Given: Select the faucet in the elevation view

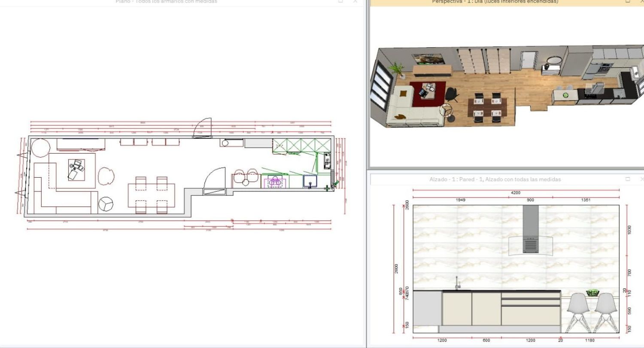Looking at the screenshot, I should point(457,283).
